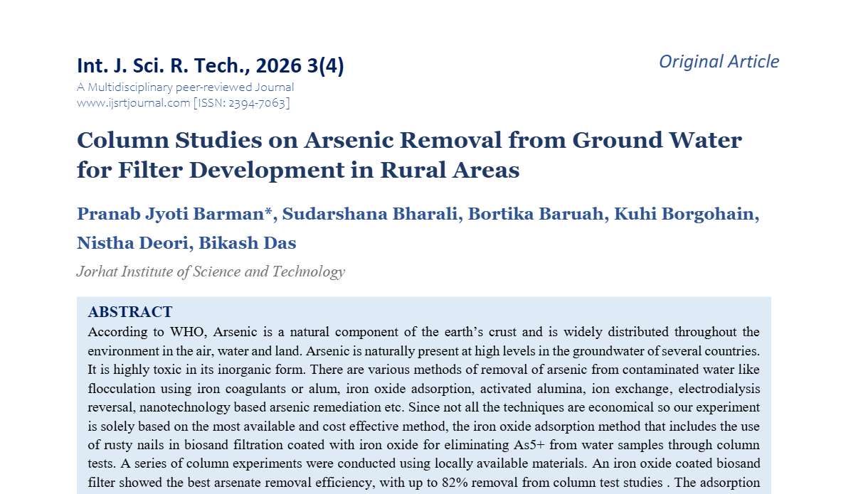Select the issue number 3(4)
This screenshot has width=868, height=494.
pyautogui.click(x=324, y=65)
